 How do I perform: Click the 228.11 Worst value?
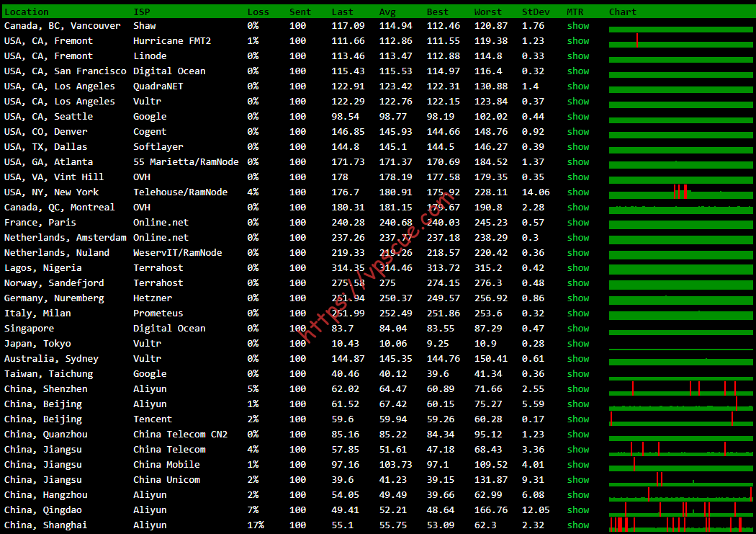point(491,192)
